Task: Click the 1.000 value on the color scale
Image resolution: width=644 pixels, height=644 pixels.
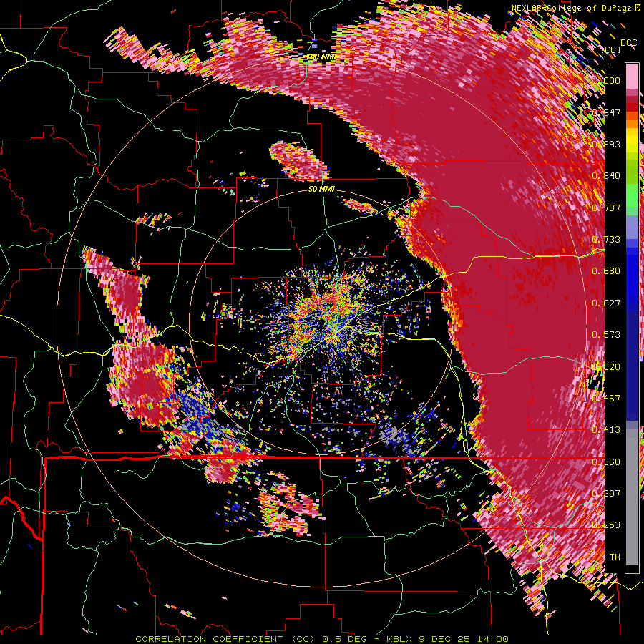Action: [606, 80]
